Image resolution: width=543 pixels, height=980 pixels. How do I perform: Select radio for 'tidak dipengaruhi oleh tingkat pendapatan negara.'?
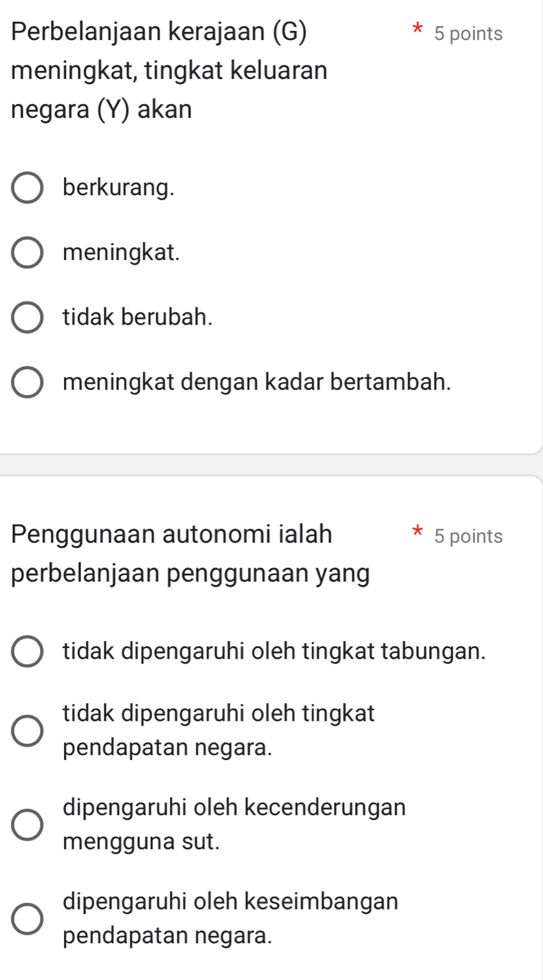coord(28,732)
